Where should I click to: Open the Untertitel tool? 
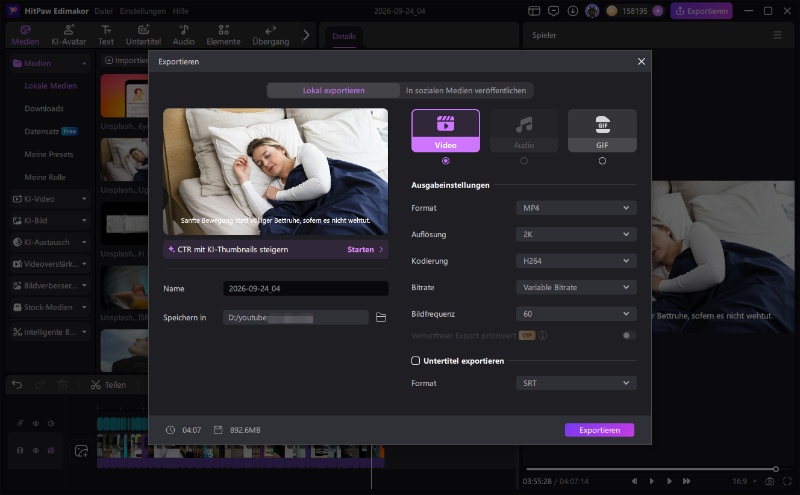(x=143, y=35)
